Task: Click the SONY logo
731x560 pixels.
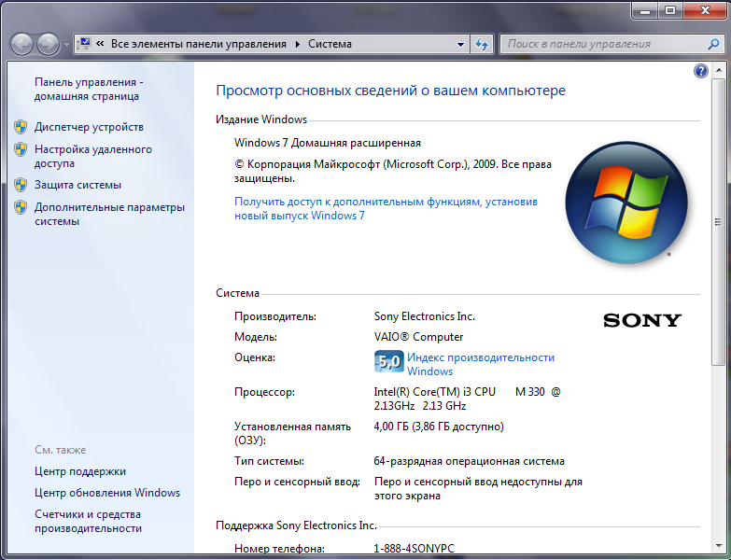Action: 642,320
